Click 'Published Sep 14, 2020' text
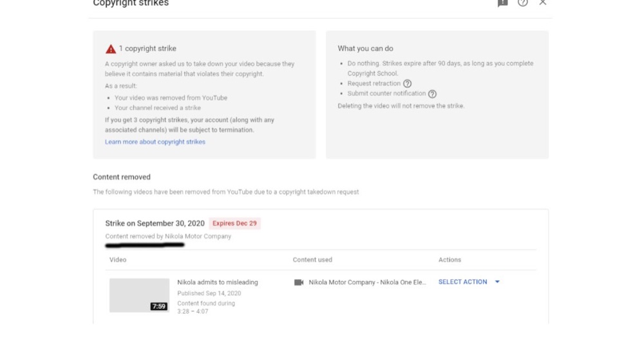644x339 pixels. (209, 293)
